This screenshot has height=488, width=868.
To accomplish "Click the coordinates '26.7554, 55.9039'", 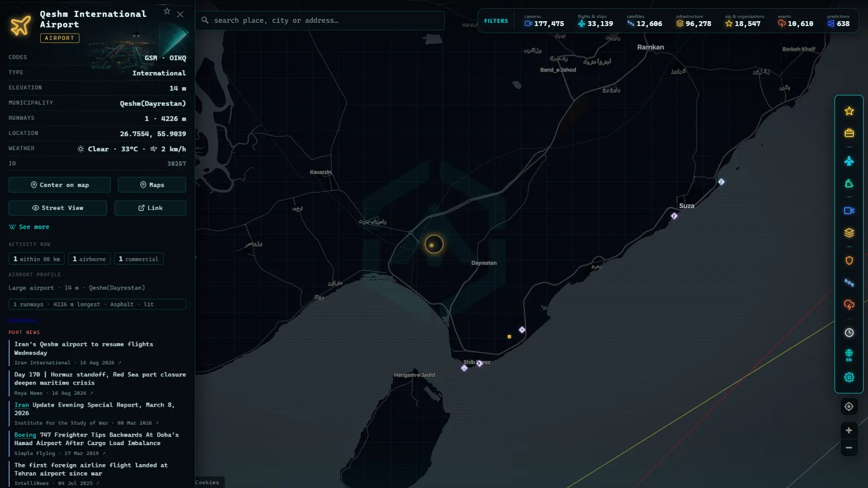I will 153,134.
